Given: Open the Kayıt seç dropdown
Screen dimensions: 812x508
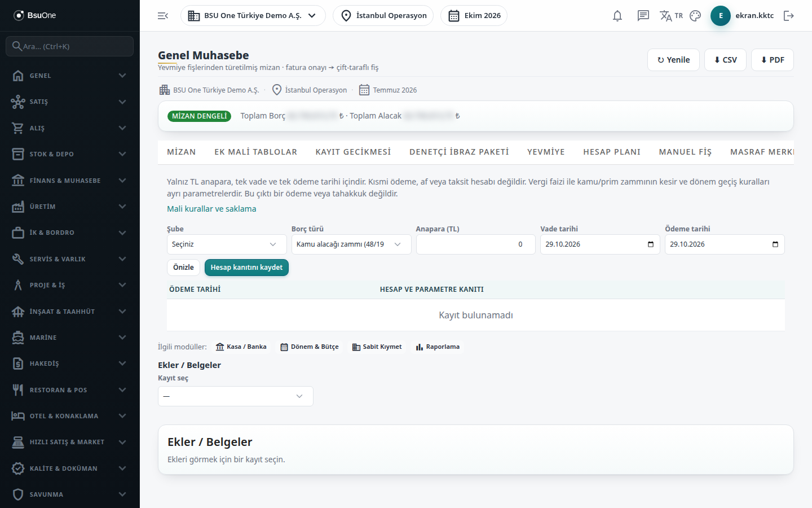Looking at the screenshot, I should pos(236,396).
